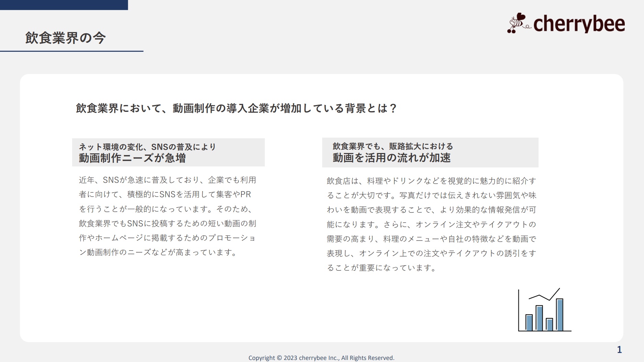The image size is (644, 362).
Task: Click the 動画制作ニーズが急増 header
Action: point(132,158)
